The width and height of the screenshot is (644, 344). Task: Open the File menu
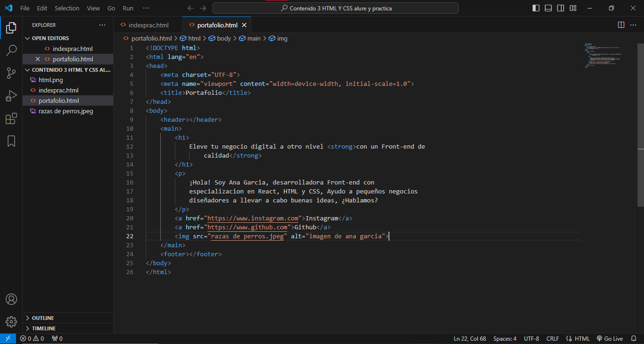[25, 8]
